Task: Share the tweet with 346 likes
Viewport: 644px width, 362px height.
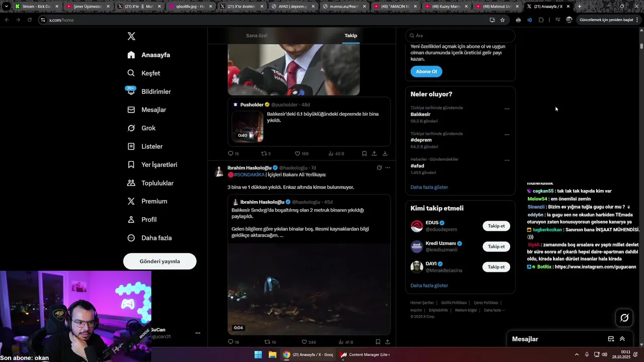Action: click(x=387, y=342)
